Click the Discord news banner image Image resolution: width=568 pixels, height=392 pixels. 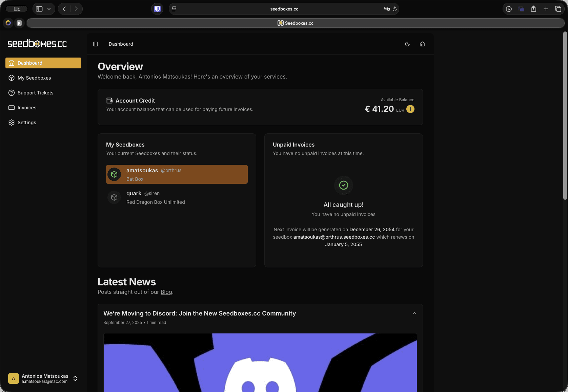pos(260,363)
